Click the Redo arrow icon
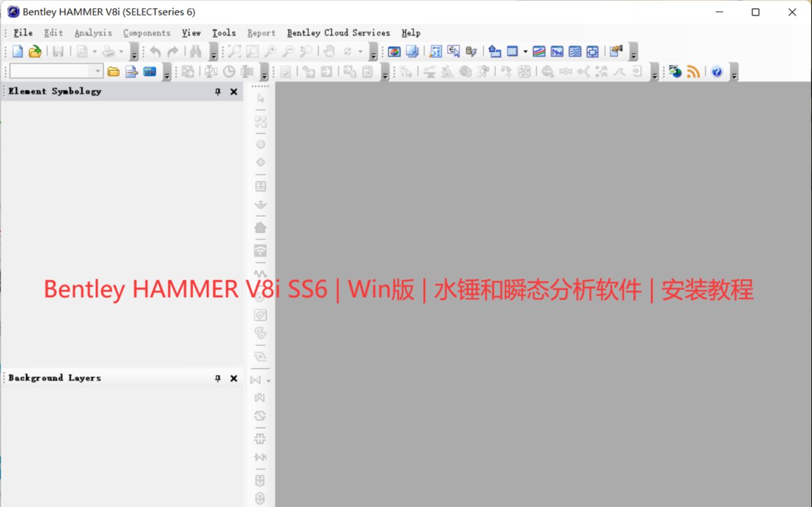 [x=173, y=51]
